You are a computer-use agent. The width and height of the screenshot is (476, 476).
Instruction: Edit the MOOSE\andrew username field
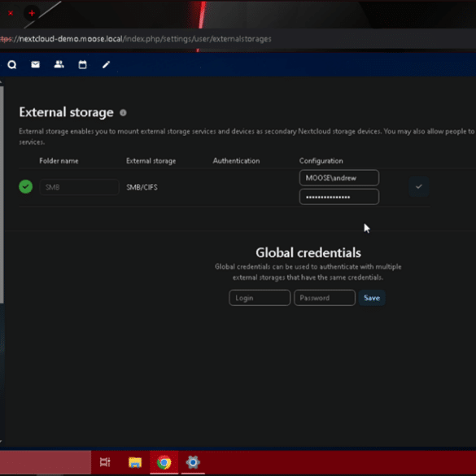tap(339, 178)
